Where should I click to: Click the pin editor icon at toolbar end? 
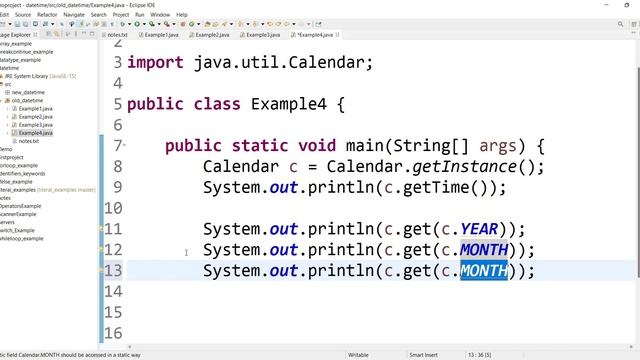318,24
